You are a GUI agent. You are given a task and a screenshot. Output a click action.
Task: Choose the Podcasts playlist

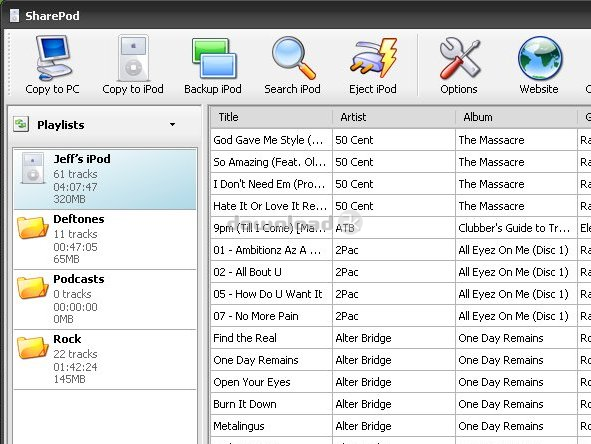click(x=105, y=299)
